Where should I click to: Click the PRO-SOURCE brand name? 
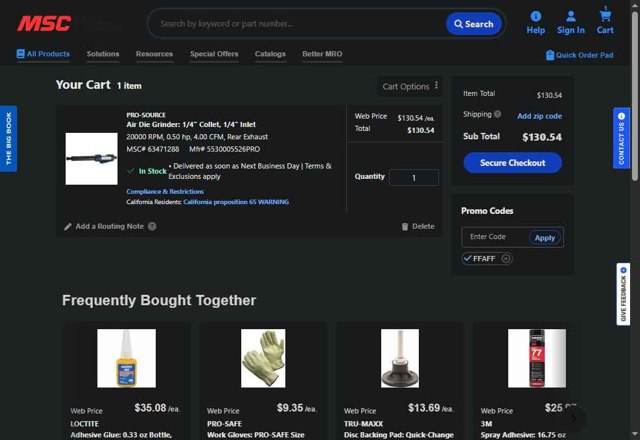pyautogui.click(x=146, y=115)
